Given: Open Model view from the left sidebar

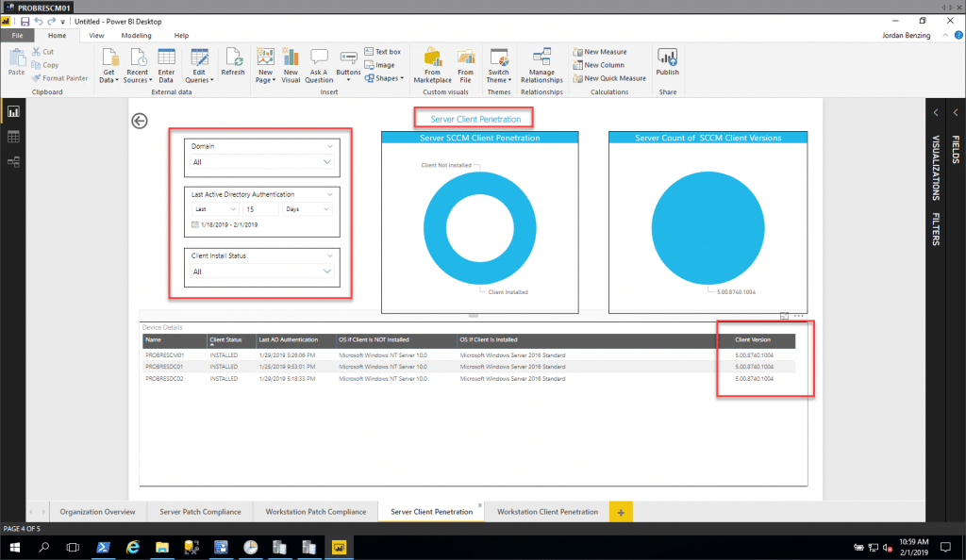Looking at the screenshot, I should (x=13, y=160).
